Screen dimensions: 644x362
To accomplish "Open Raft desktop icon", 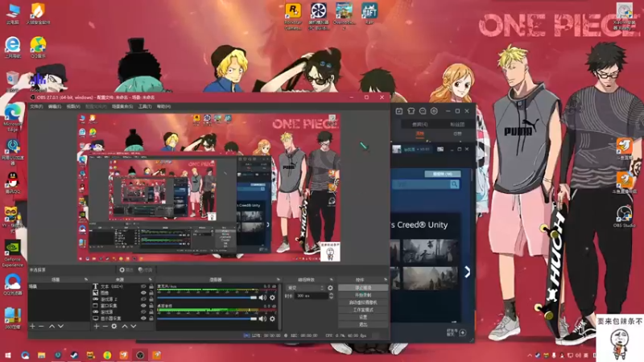I will coord(369,14).
